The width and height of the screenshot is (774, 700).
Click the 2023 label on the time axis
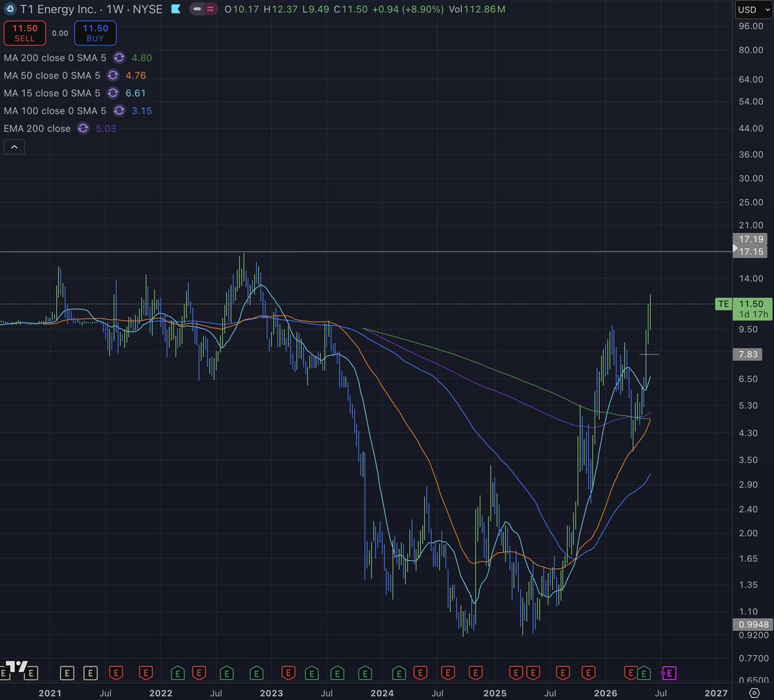pyautogui.click(x=272, y=692)
